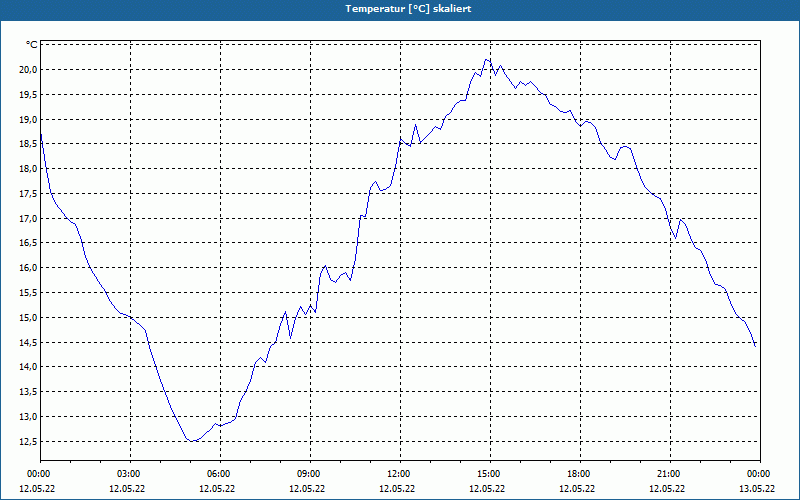Click the 18,5 y-axis value
Screen dimensions: 800x500
click(28, 144)
